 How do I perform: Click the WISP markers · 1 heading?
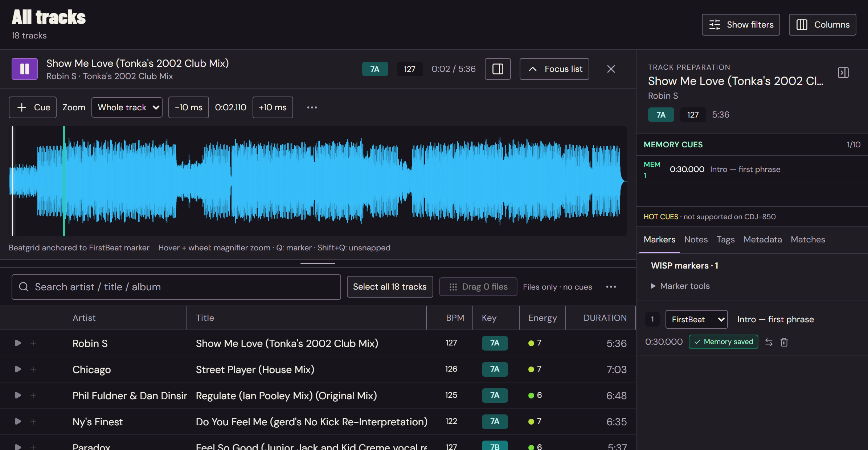click(x=684, y=266)
